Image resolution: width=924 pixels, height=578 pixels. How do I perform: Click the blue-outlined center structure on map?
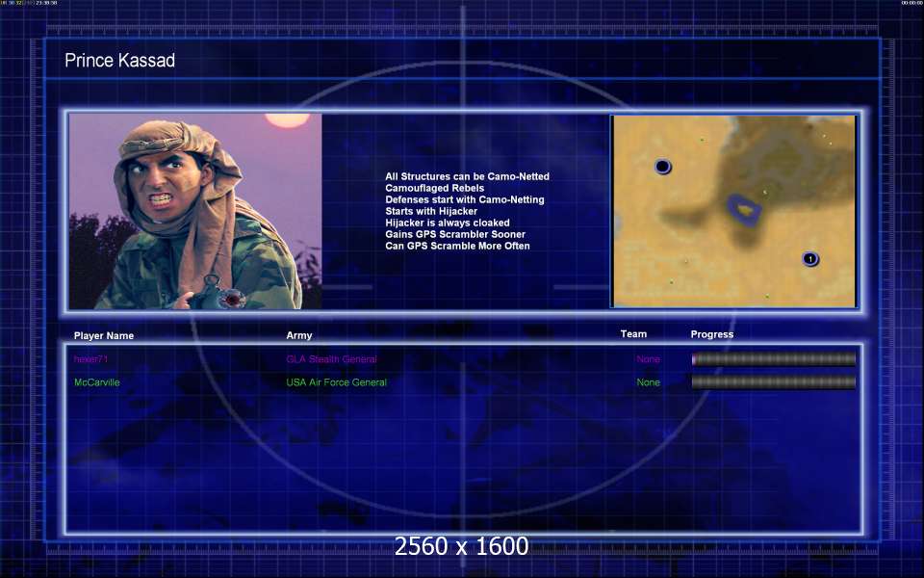[743, 207]
